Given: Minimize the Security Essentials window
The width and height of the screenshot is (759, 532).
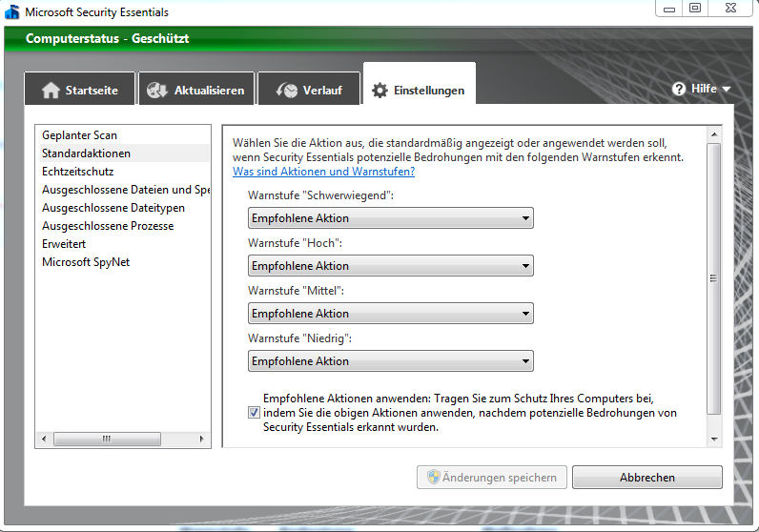Looking at the screenshot, I should tap(669, 9).
